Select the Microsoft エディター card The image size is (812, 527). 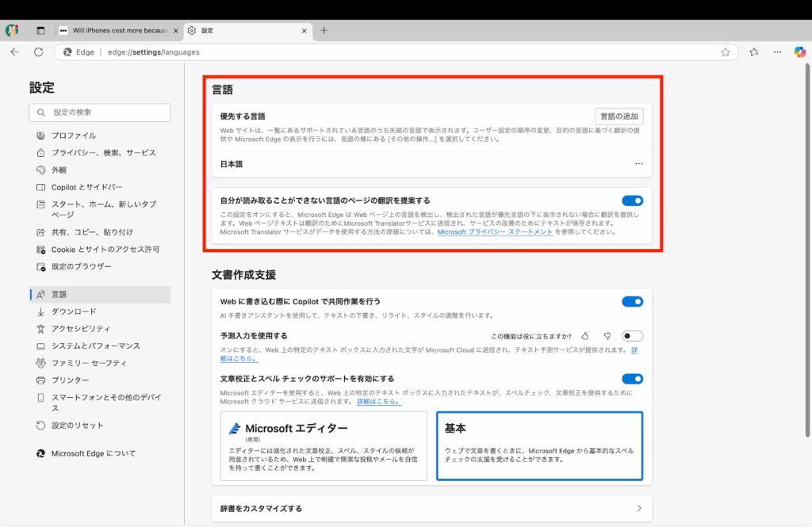click(324, 445)
